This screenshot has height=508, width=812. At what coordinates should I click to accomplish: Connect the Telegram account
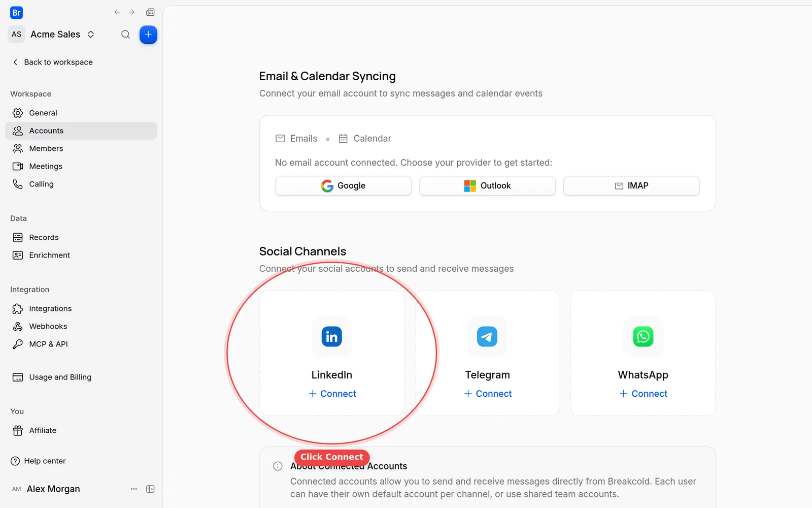coord(488,394)
